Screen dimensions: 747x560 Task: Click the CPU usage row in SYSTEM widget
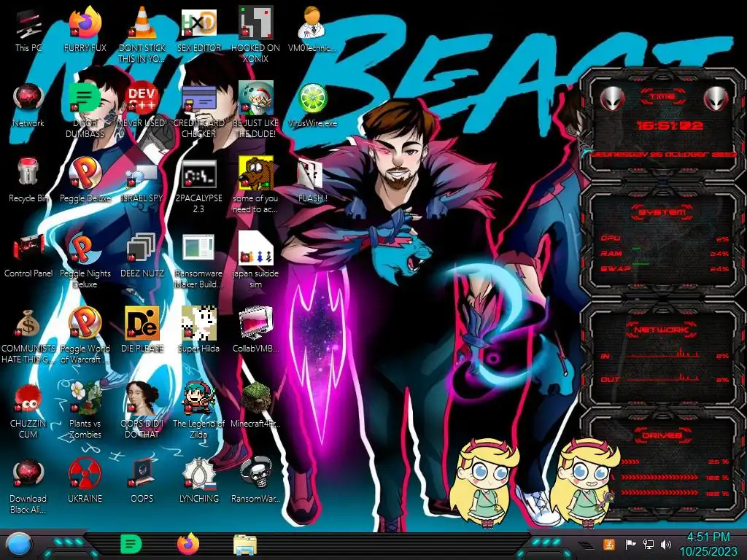point(665,238)
